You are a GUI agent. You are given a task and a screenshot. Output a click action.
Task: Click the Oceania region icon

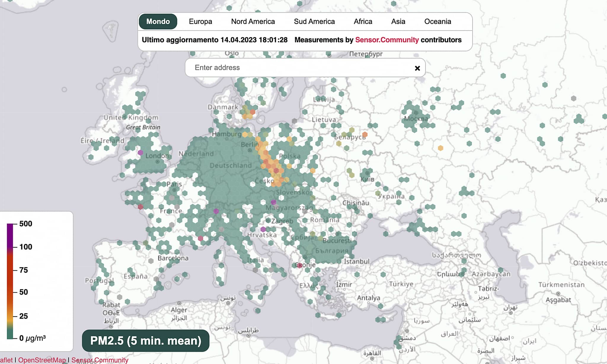437,21
